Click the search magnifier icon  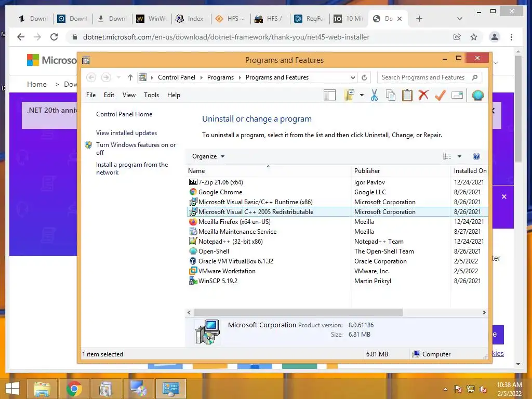[475, 77]
